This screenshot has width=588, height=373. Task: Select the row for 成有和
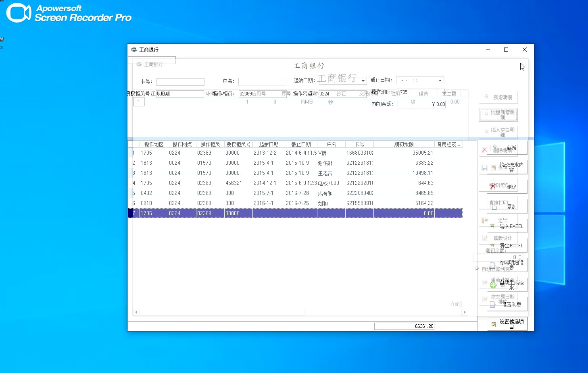pyautogui.click(x=295, y=193)
